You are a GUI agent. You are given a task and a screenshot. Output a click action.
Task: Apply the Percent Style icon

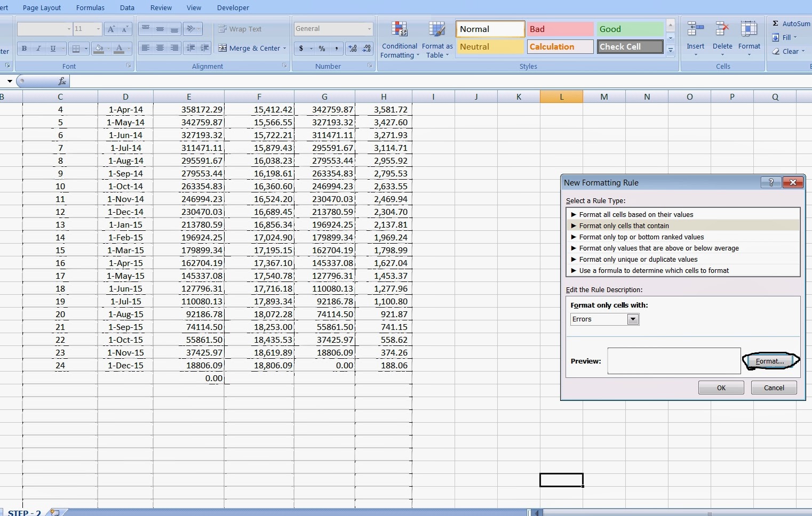point(321,49)
